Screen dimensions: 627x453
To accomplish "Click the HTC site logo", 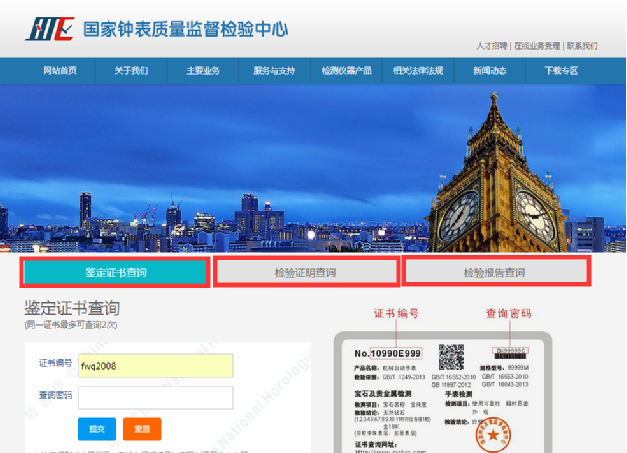I will (50, 28).
